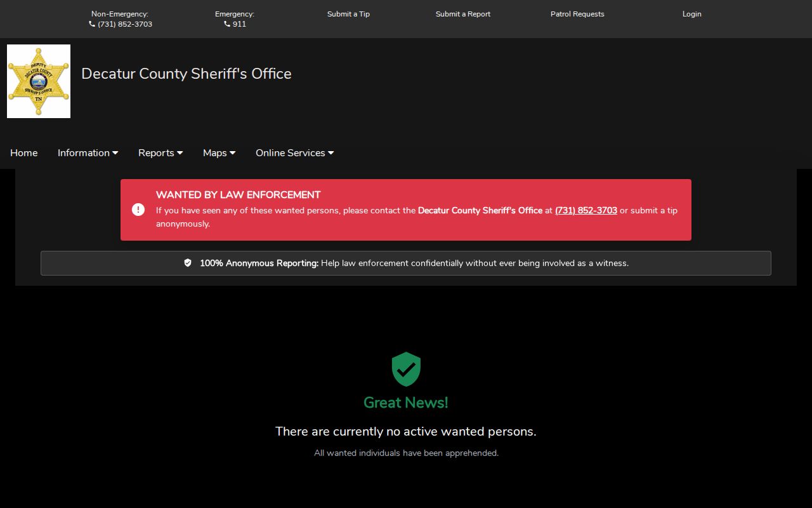The width and height of the screenshot is (812, 508).
Task: Open Patrol Requests page
Action: pyautogui.click(x=577, y=14)
